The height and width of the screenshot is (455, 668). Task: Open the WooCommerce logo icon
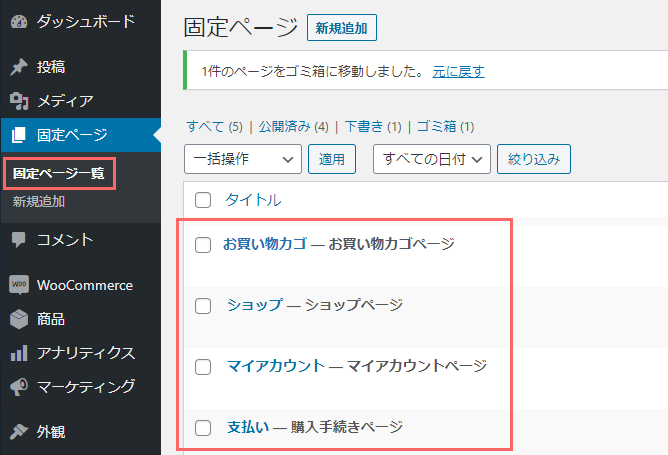pyautogui.click(x=19, y=284)
